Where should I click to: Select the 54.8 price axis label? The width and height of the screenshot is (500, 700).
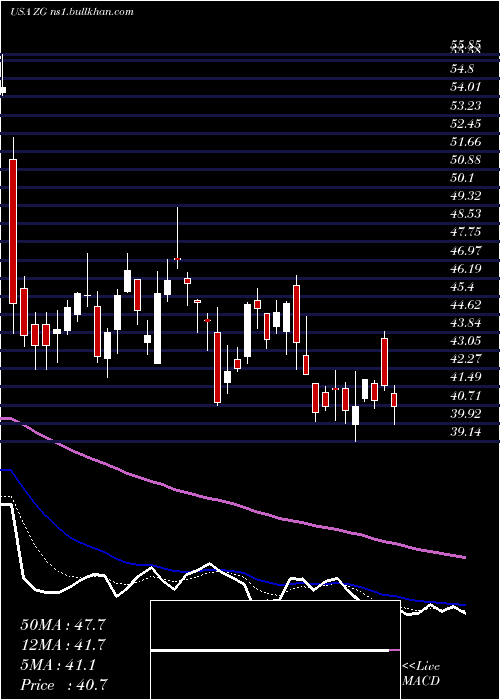tap(462, 69)
